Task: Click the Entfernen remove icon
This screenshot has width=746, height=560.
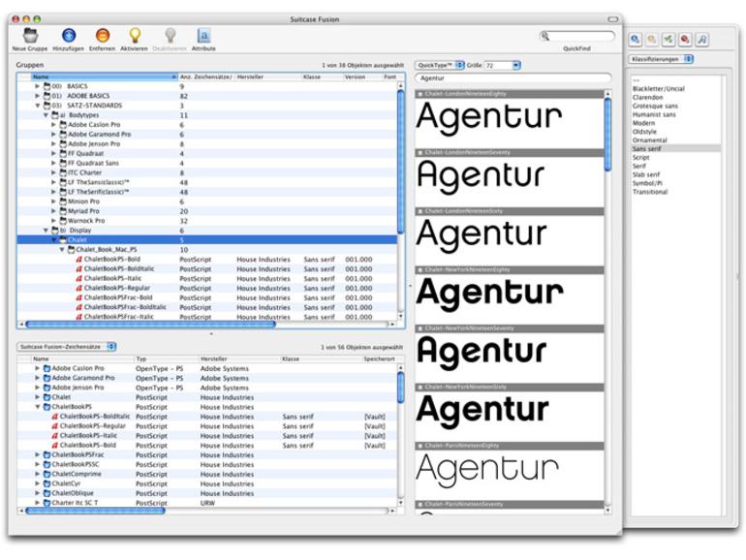Action: tap(103, 35)
